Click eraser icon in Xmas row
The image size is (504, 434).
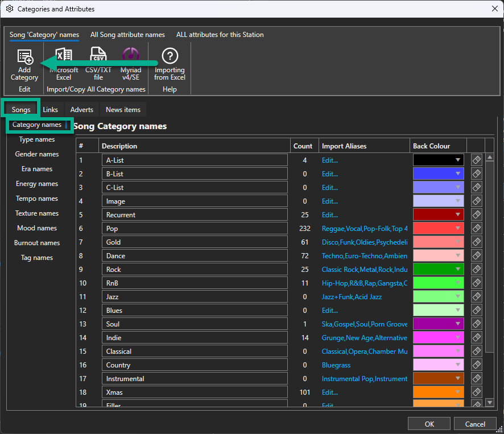[x=476, y=392]
